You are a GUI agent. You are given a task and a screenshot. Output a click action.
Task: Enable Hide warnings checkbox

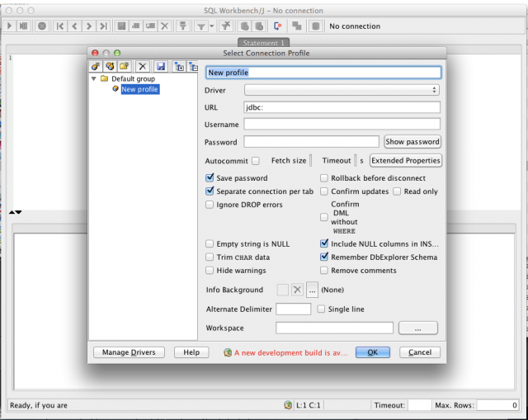(210, 270)
